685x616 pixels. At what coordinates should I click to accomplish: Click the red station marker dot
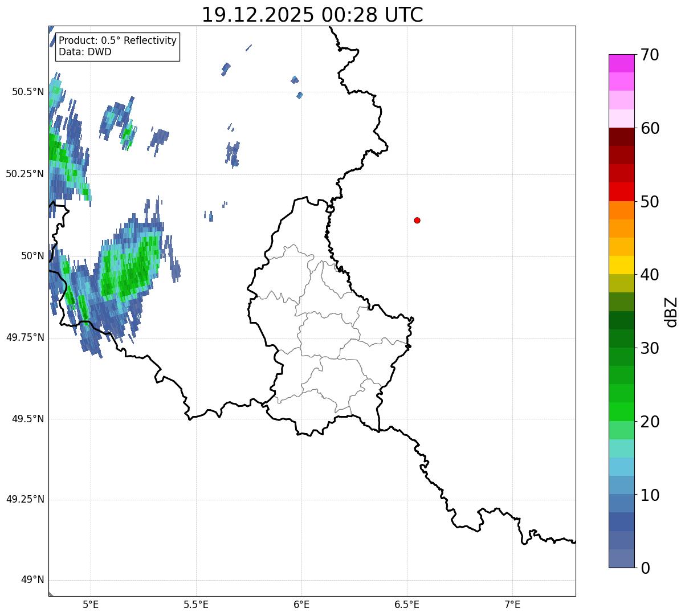[417, 221]
